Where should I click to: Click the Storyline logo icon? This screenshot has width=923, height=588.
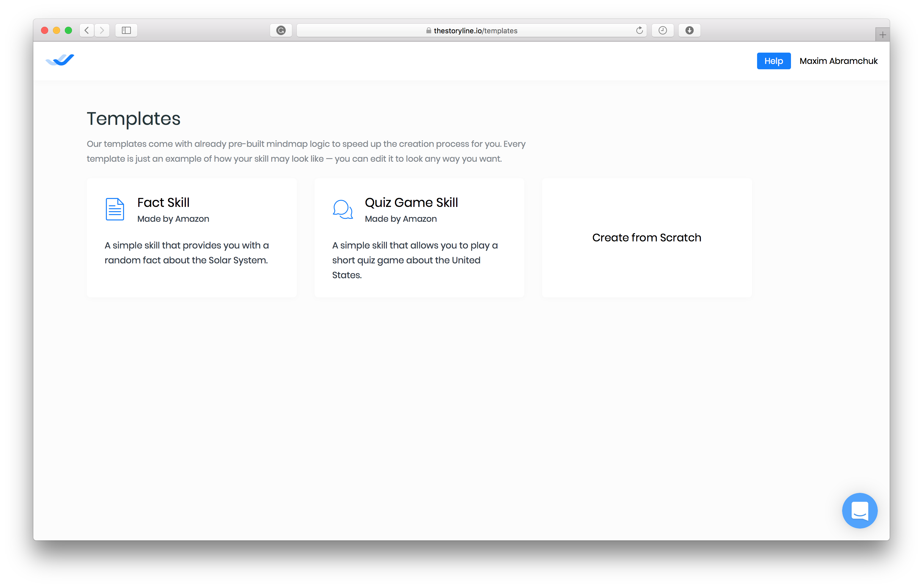click(x=60, y=60)
